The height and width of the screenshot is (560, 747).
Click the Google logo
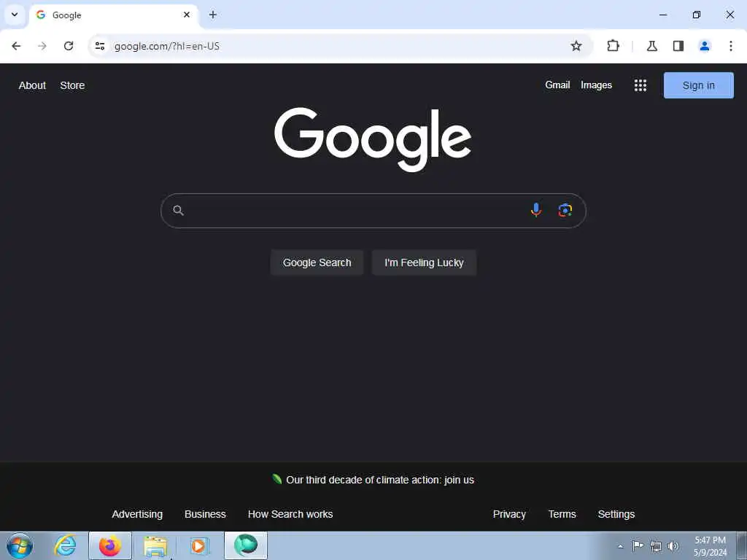(x=373, y=139)
